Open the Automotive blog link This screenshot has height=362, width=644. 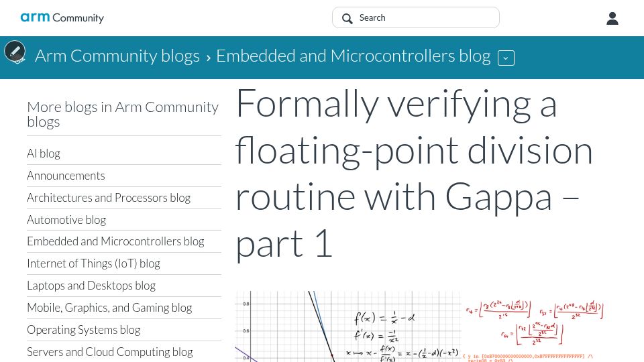pos(66,220)
